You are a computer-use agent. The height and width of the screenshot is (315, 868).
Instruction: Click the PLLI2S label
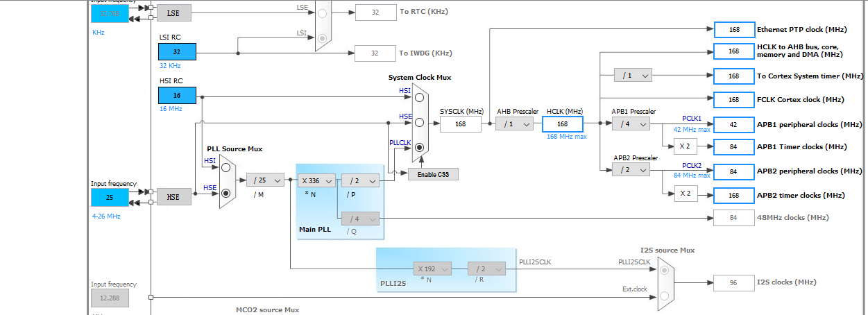click(x=393, y=283)
